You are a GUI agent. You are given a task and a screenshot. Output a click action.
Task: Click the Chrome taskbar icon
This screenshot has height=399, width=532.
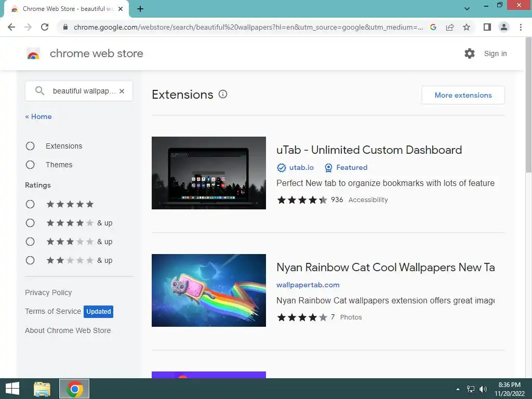pos(74,389)
